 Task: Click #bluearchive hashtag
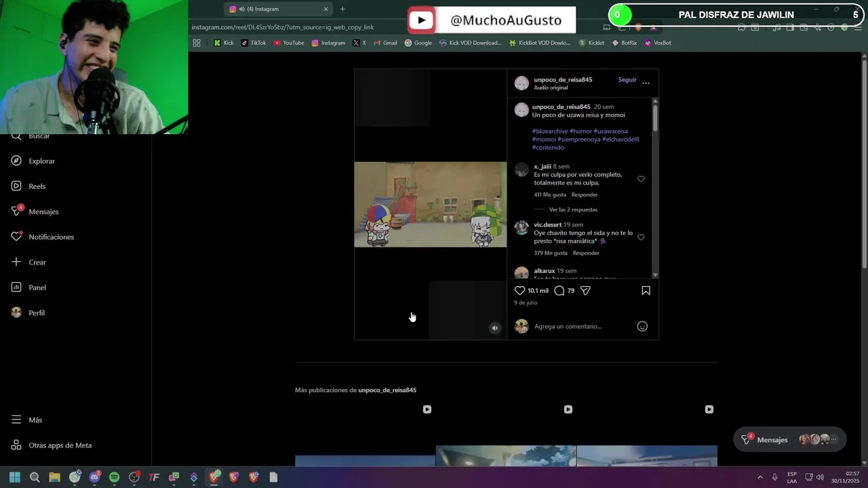pyautogui.click(x=550, y=131)
